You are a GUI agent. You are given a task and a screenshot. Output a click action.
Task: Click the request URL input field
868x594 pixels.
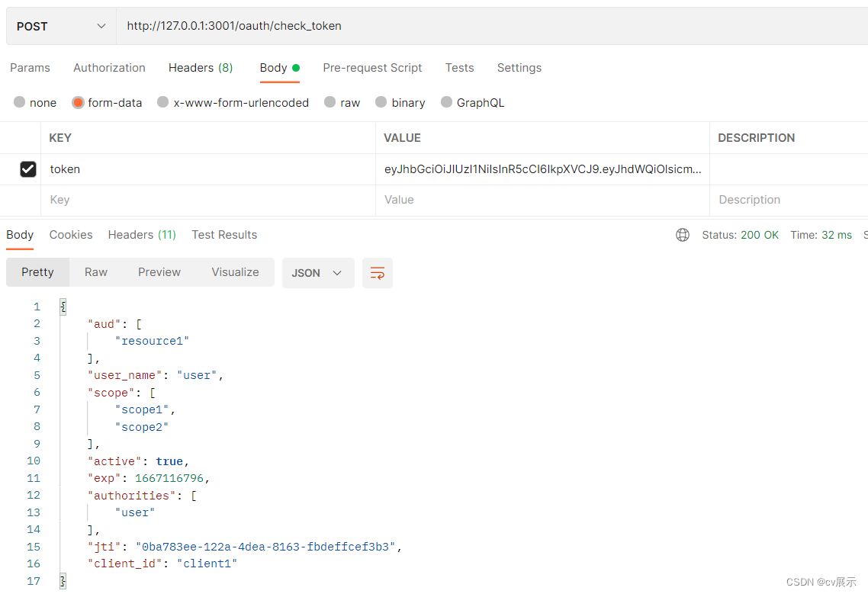488,26
